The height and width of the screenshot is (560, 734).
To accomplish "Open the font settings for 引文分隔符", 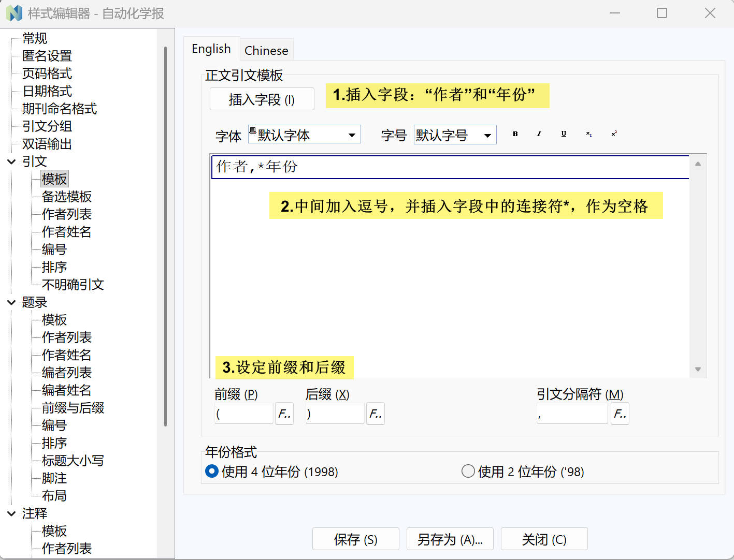I will (x=620, y=413).
